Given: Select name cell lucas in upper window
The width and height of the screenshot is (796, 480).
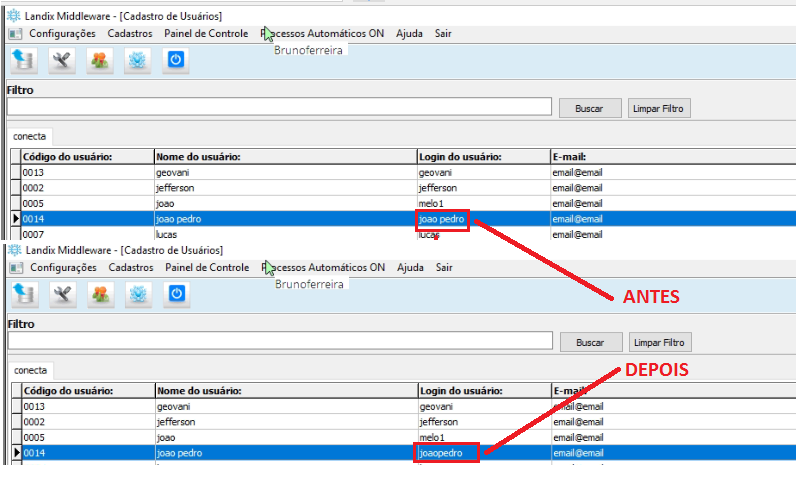Looking at the screenshot, I should tap(285, 234).
